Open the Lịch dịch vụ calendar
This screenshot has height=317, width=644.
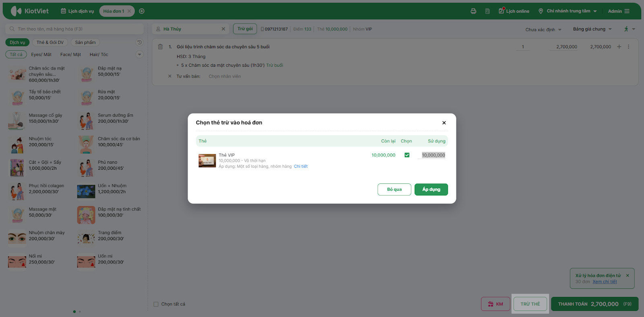click(77, 11)
